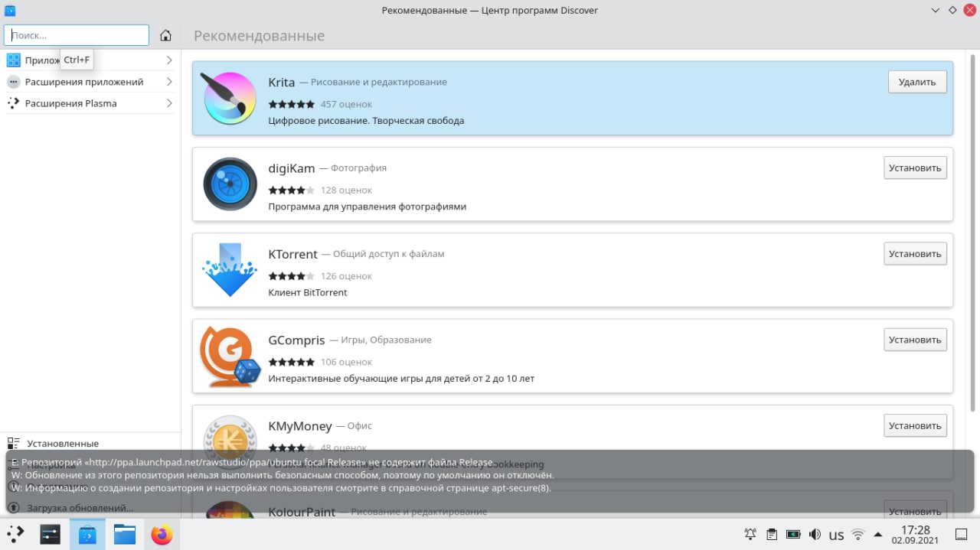980x550 pixels.
Task: Click the 128 оценок rating count
Action: 346,190
